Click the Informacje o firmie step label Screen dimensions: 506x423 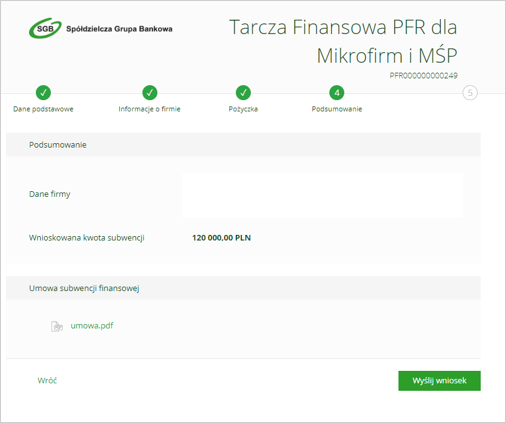(x=149, y=109)
